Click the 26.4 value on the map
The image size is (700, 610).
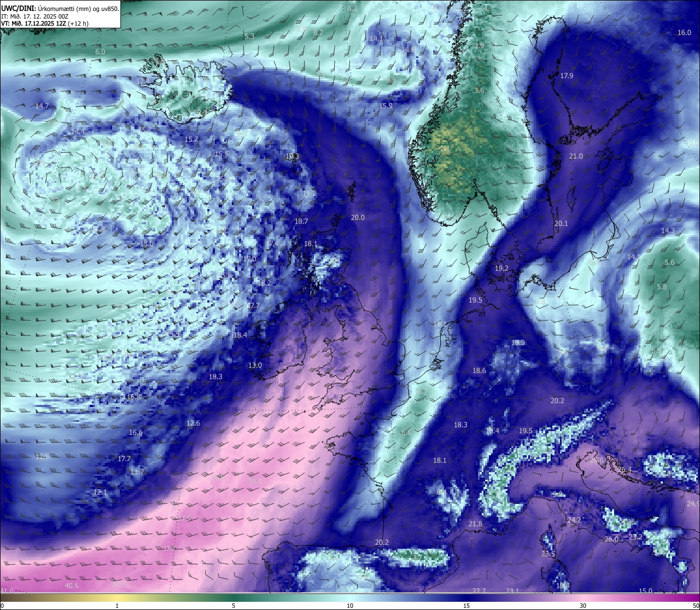tap(625, 470)
